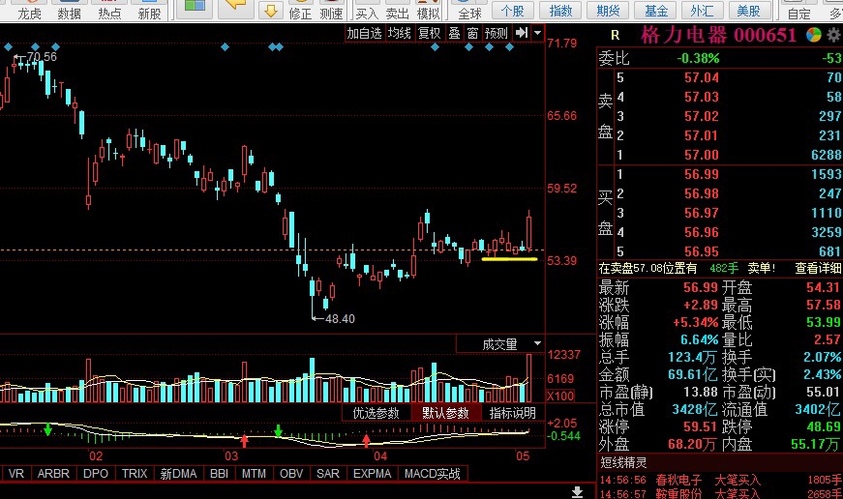
Task: Select the OBV indicator tab
Action: click(291, 474)
